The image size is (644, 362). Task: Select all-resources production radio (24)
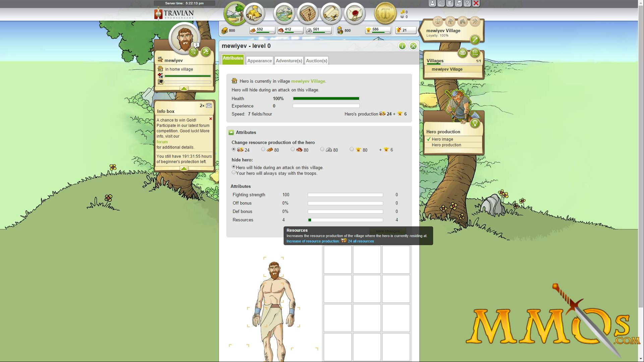234,149
